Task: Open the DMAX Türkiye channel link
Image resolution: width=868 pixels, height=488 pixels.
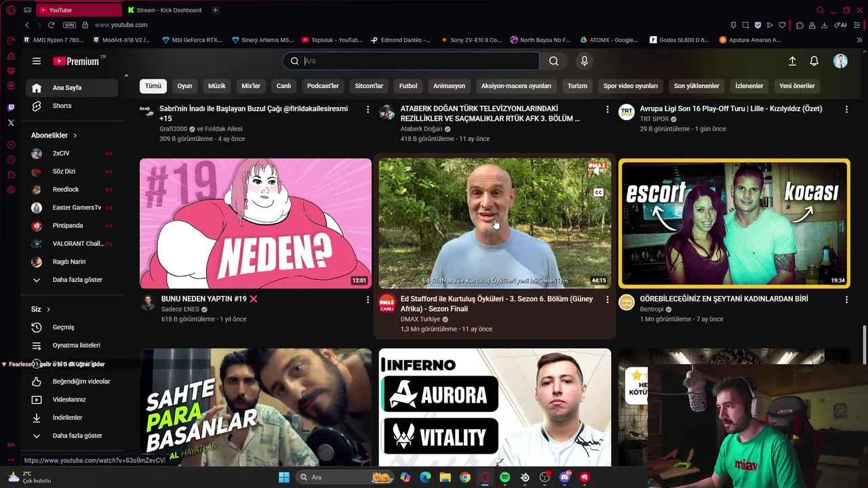Action: (x=420, y=319)
